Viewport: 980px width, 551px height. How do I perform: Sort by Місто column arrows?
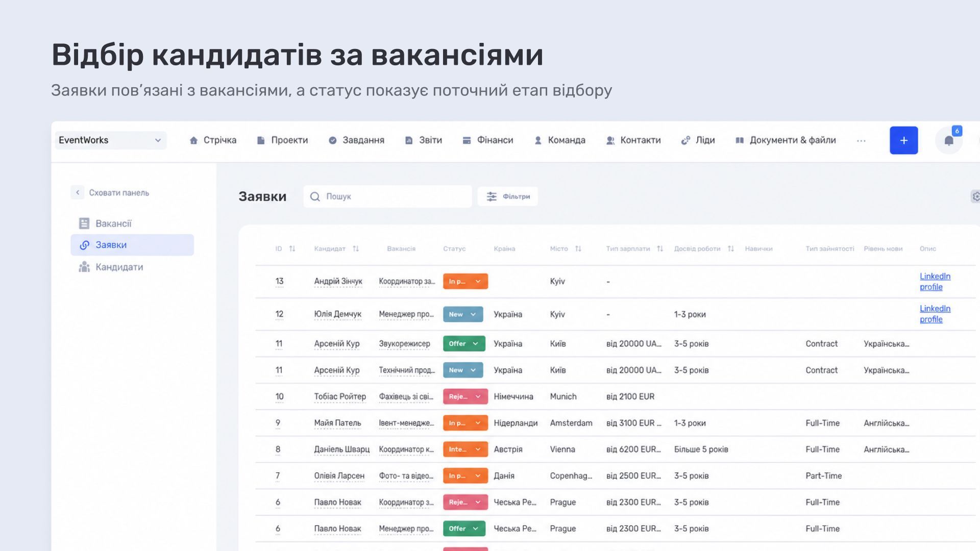[x=578, y=248]
